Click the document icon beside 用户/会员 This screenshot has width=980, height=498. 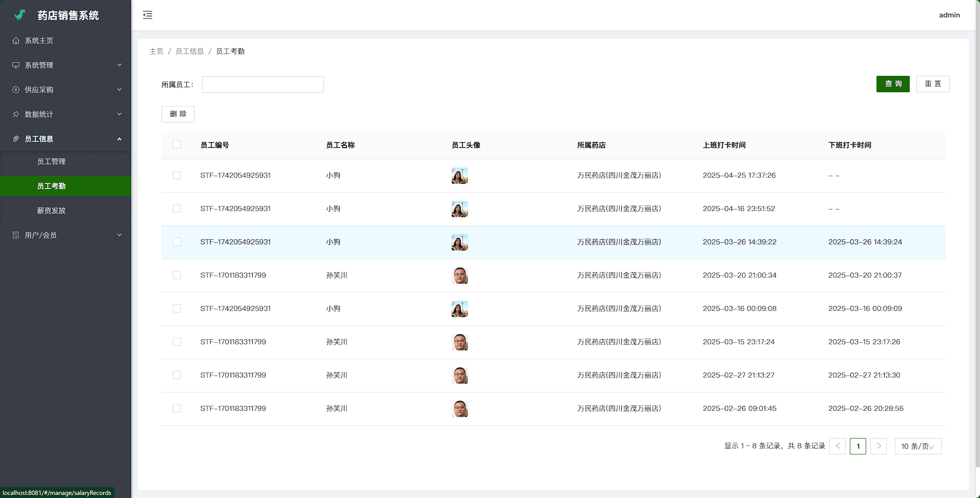(16, 235)
